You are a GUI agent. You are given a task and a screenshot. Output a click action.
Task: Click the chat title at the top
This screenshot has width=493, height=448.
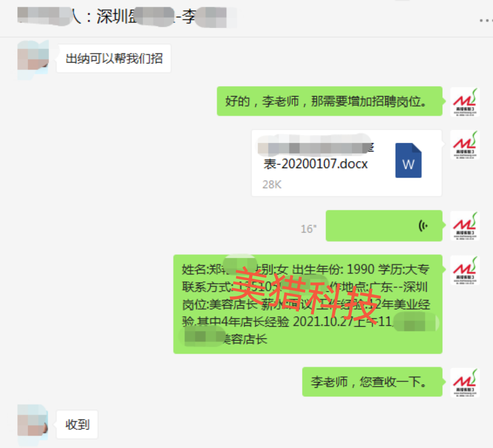click(126, 16)
